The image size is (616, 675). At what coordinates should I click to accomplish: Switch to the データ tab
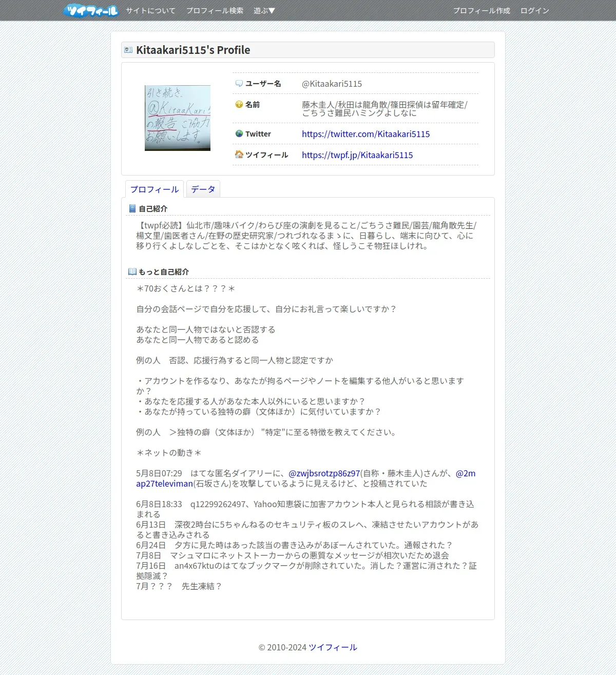pyautogui.click(x=203, y=189)
